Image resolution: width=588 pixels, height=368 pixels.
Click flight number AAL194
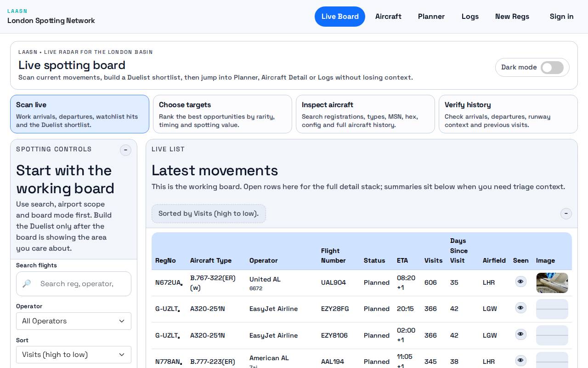(x=333, y=362)
